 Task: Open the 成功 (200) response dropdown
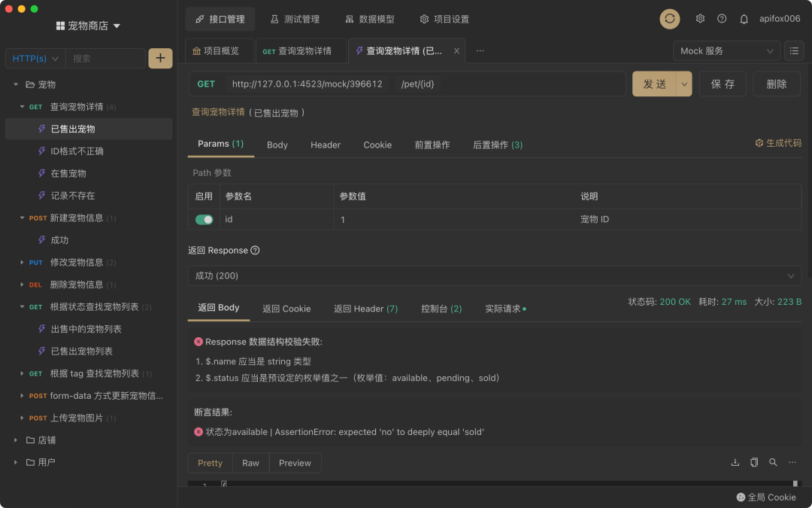point(492,275)
